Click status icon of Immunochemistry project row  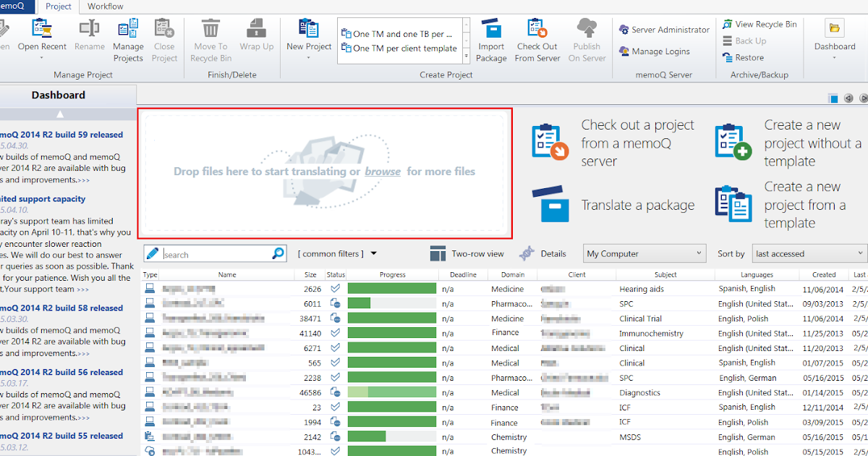tap(335, 333)
